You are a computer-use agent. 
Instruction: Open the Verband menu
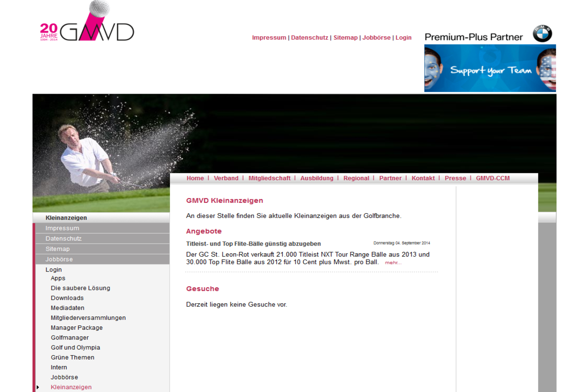tap(226, 178)
